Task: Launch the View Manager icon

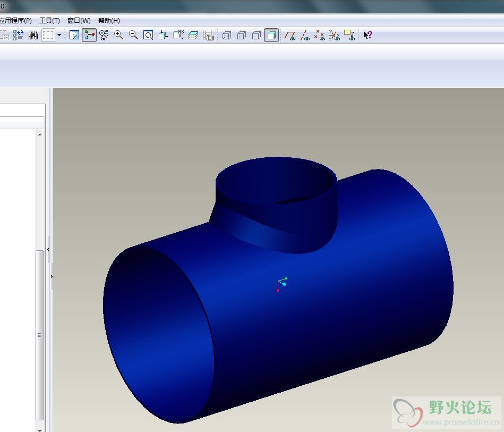Action: (x=208, y=35)
